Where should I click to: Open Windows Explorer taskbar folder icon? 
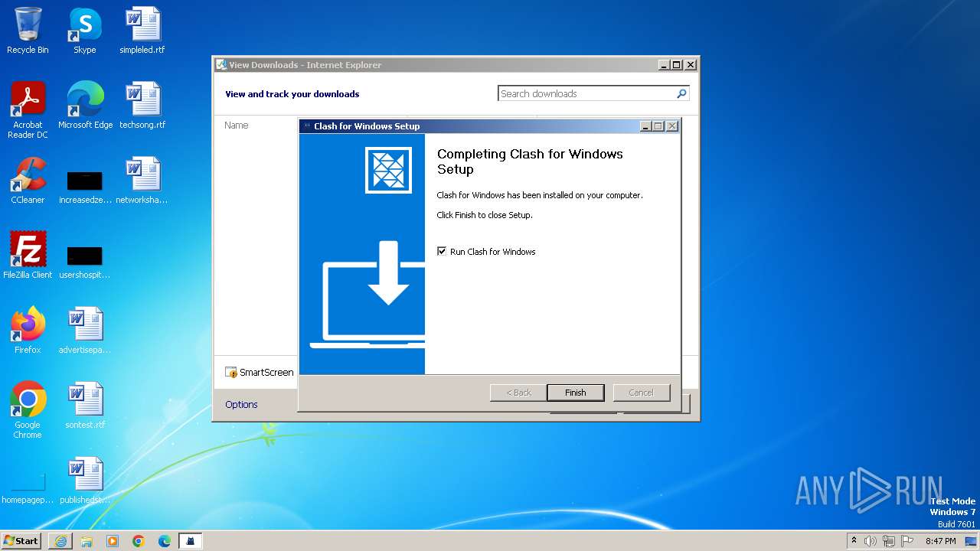coord(87,541)
